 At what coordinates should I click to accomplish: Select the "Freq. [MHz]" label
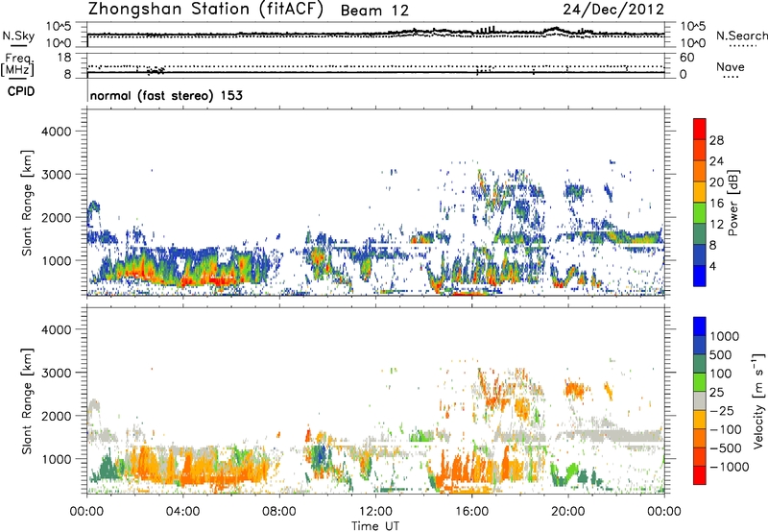point(17,65)
